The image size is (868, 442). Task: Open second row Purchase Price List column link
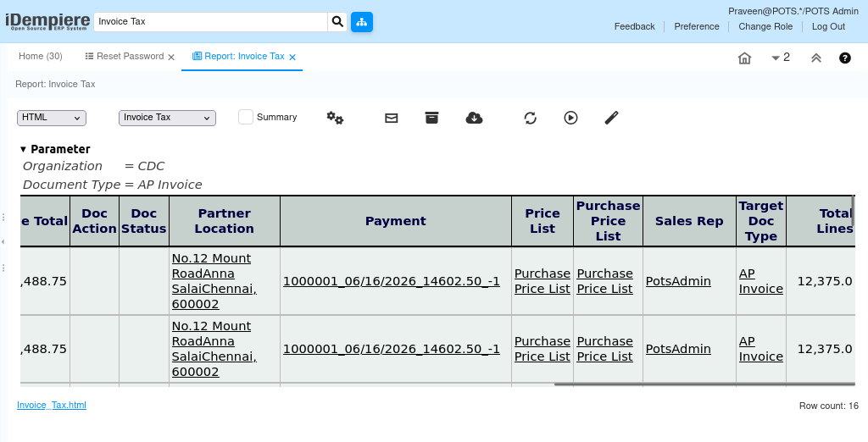point(604,349)
